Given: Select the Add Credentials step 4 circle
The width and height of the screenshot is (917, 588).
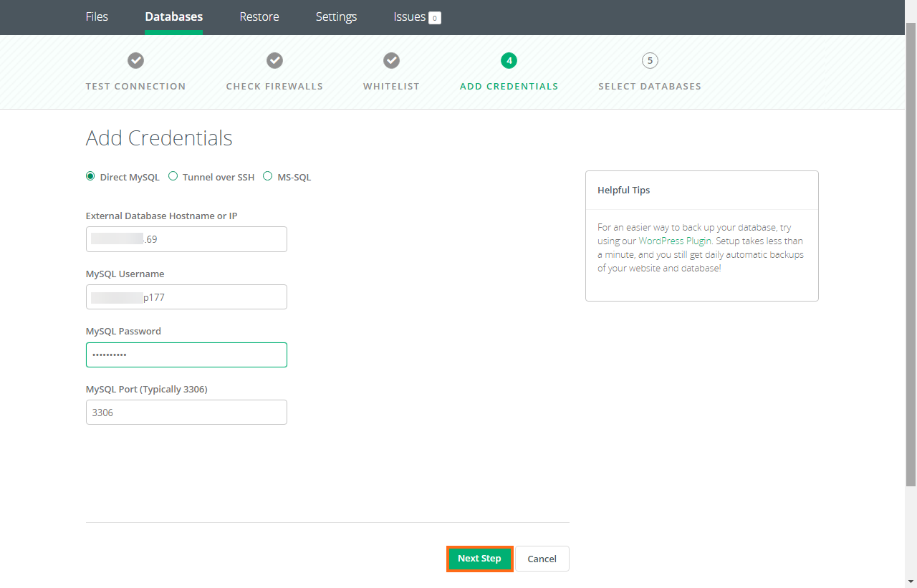Looking at the screenshot, I should [509, 60].
